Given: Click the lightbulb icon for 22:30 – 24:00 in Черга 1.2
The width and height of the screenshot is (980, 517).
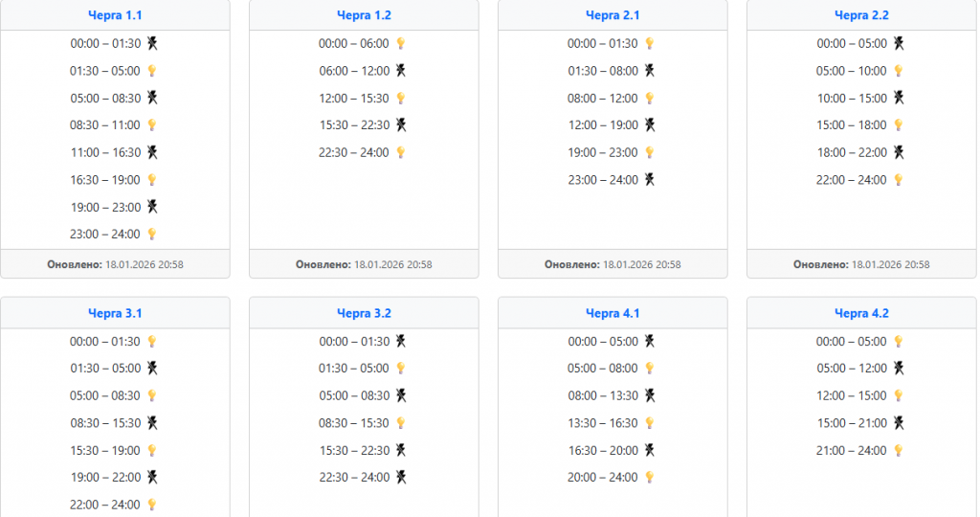Looking at the screenshot, I should point(401,152).
